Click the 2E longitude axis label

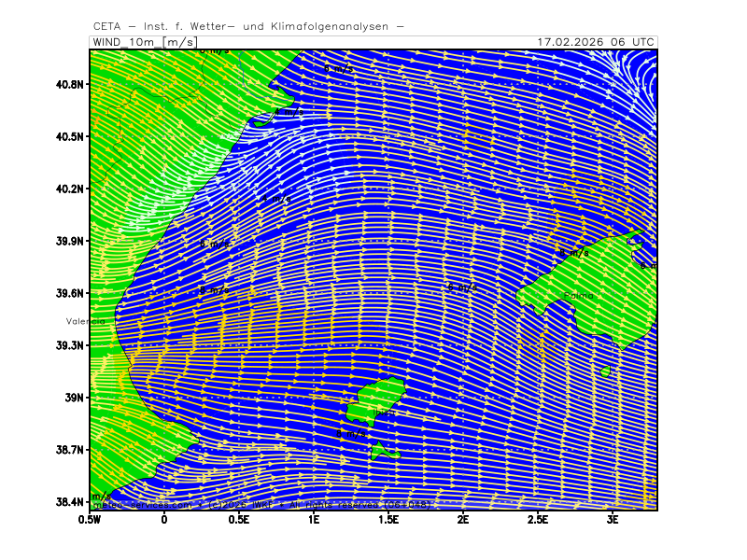point(463,519)
